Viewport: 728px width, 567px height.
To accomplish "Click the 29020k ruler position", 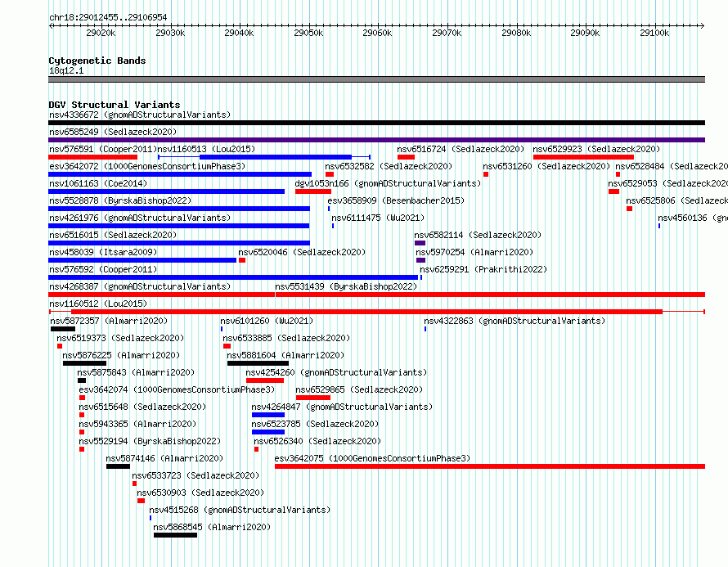I will point(101,33).
